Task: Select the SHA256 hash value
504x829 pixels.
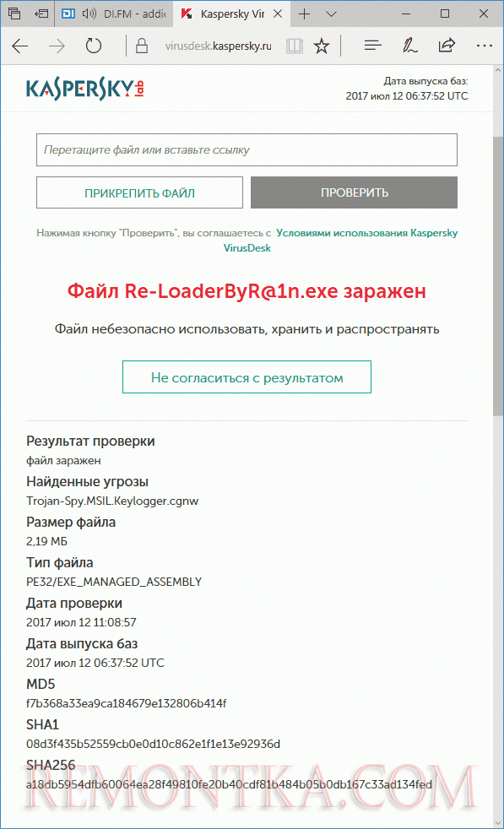Action: click(x=229, y=784)
